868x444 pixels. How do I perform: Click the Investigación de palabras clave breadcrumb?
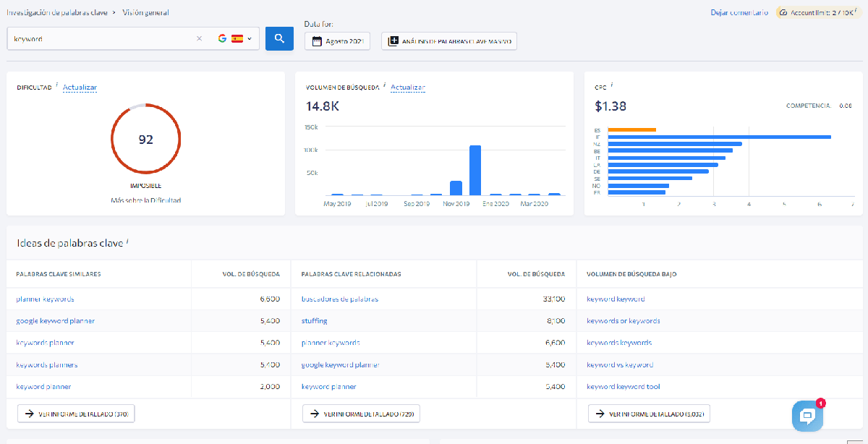(x=56, y=12)
